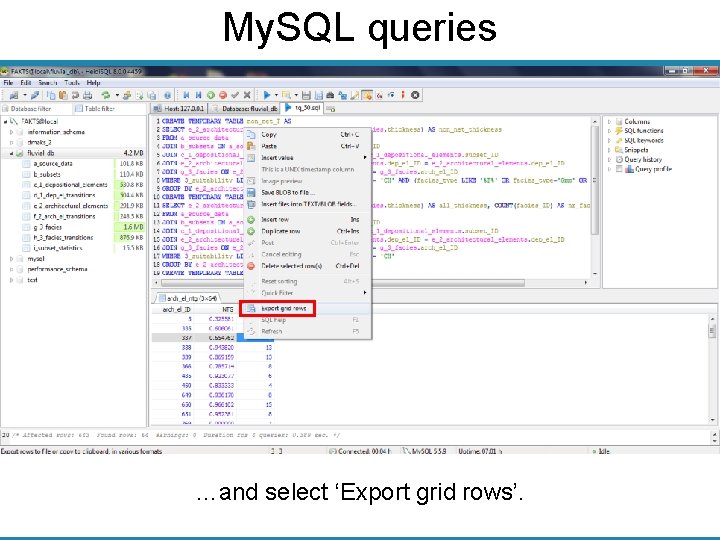720x540 pixels.
Task: Open the User manager toolbar icon
Action: (x=127, y=96)
